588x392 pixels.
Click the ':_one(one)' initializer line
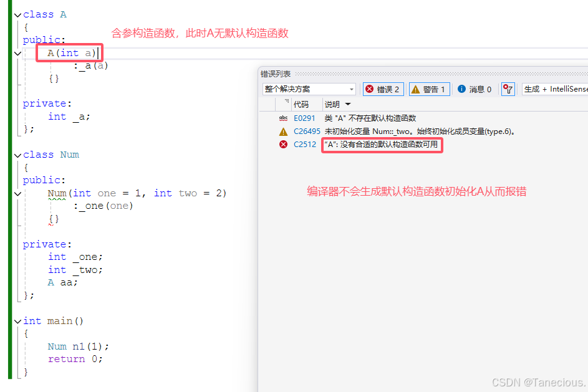tap(103, 206)
